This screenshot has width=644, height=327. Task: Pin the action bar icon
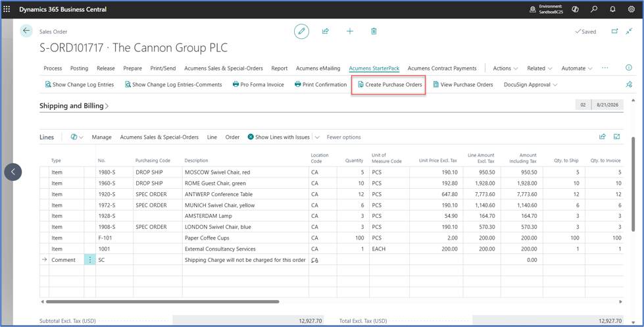pyautogui.click(x=629, y=84)
